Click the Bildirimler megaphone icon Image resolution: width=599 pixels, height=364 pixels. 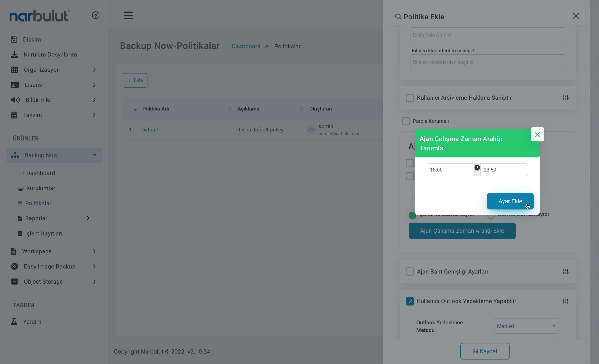[15, 100]
